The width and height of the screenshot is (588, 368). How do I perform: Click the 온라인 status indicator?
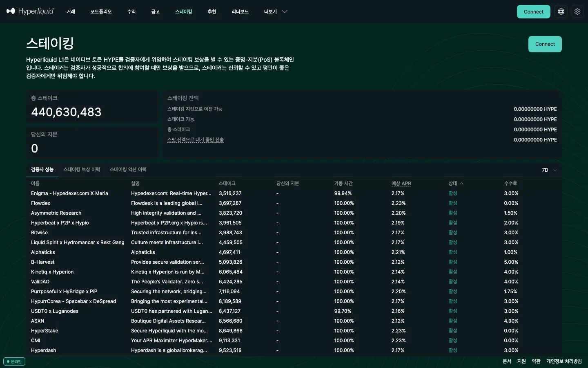(14, 361)
